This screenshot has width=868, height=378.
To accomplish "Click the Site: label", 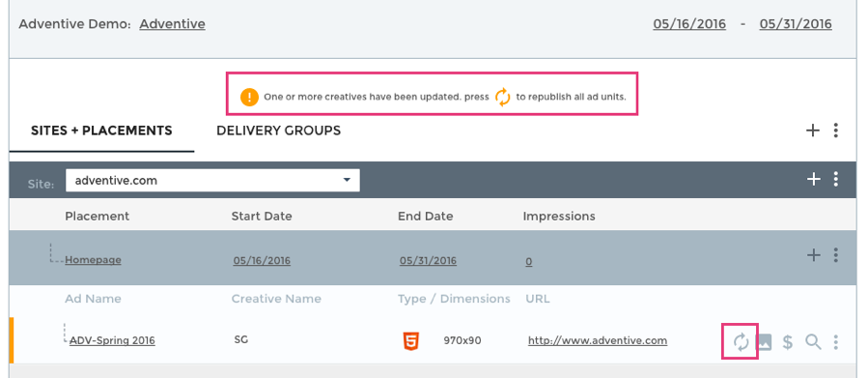I will point(41,184).
